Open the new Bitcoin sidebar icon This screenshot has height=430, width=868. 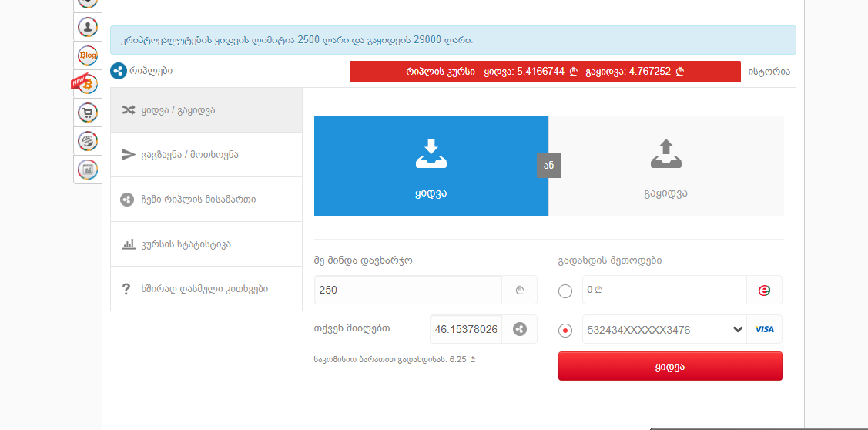88,84
